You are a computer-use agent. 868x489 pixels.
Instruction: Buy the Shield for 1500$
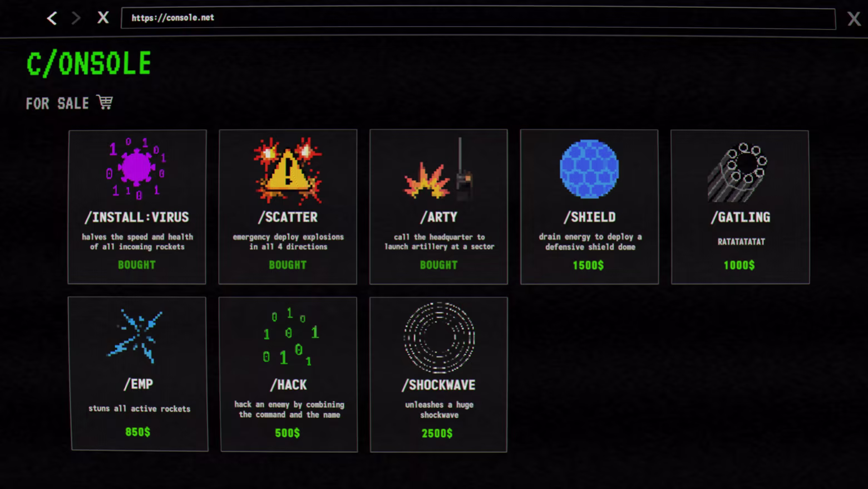(x=588, y=265)
